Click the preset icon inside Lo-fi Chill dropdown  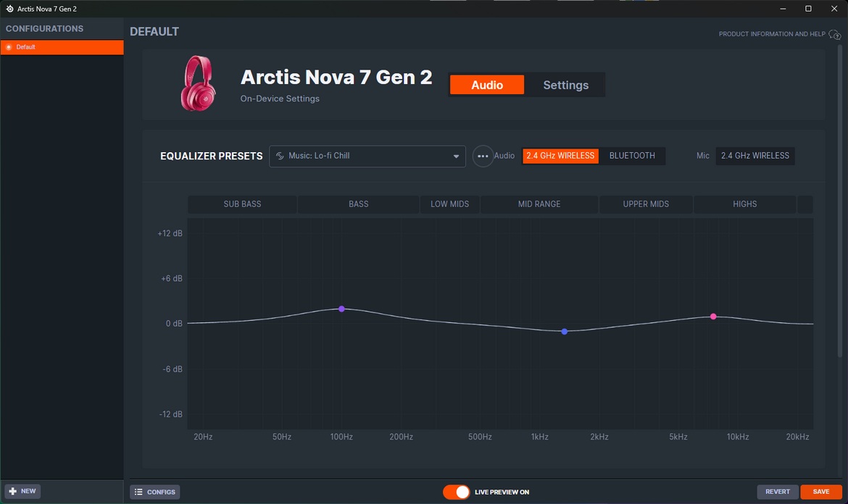(x=280, y=156)
